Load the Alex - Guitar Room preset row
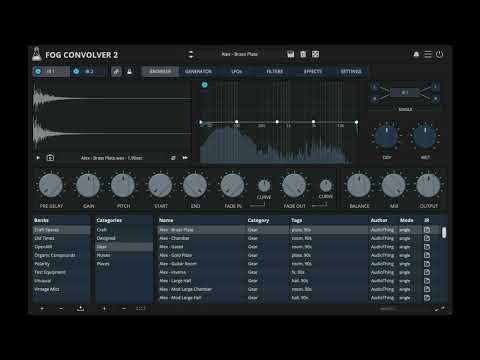Screen dimensions: 480x360 point(298,264)
